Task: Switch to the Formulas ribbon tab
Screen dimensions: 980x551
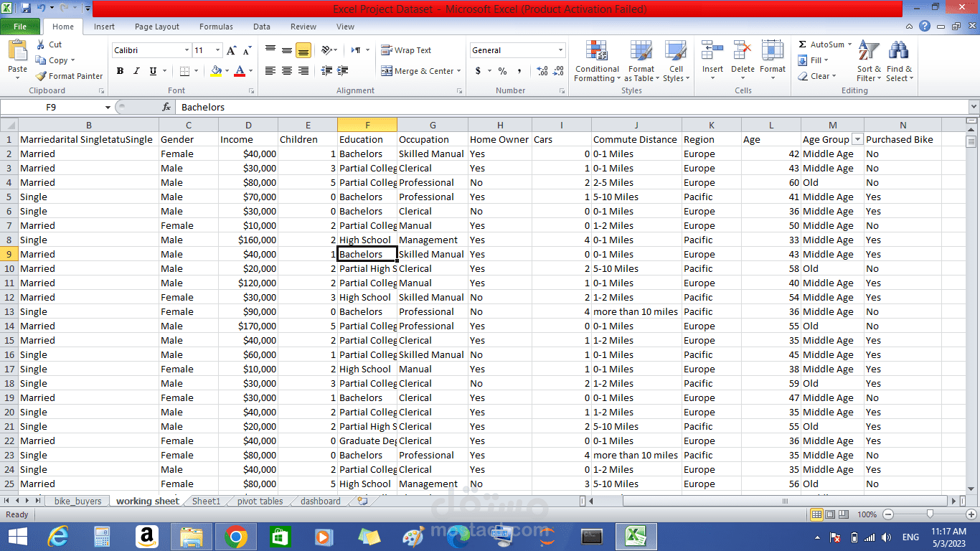Action: [215, 27]
